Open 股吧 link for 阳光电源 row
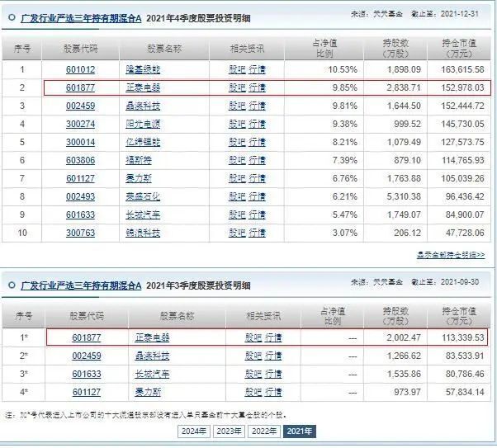The height and width of the screenshot is (448, 497). point(238,124)
